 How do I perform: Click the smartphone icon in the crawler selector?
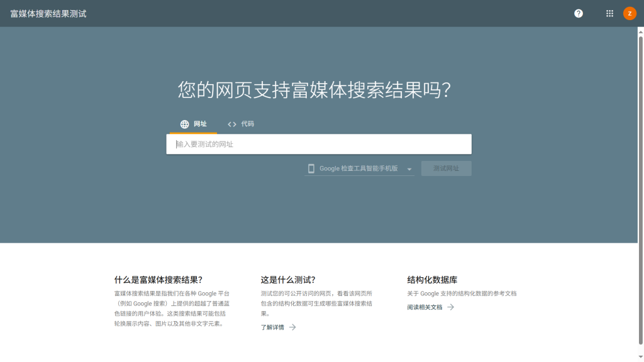coord(311,168)
